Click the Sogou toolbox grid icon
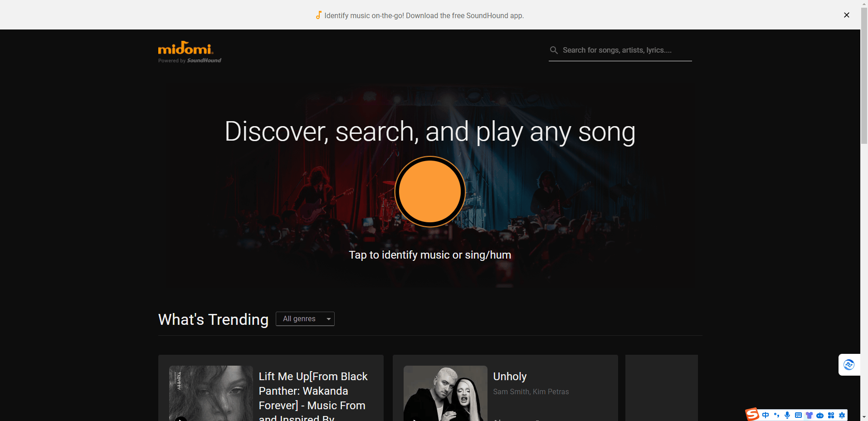868x421 pixels. point(831,415)
